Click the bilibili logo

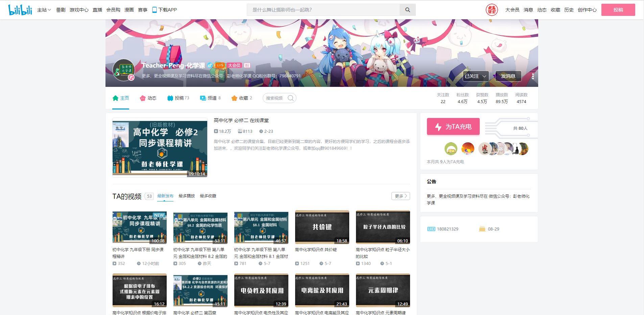(20, 10)
